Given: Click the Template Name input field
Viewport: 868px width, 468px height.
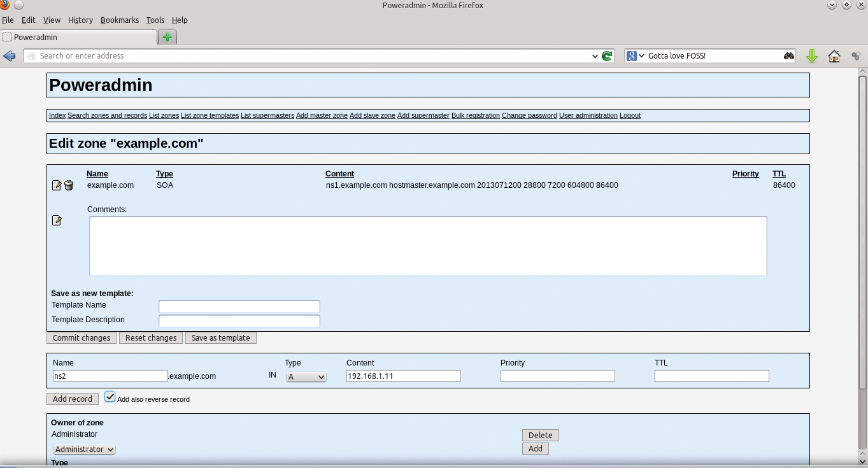Looking at the screenshot, I should click(239, 306).
